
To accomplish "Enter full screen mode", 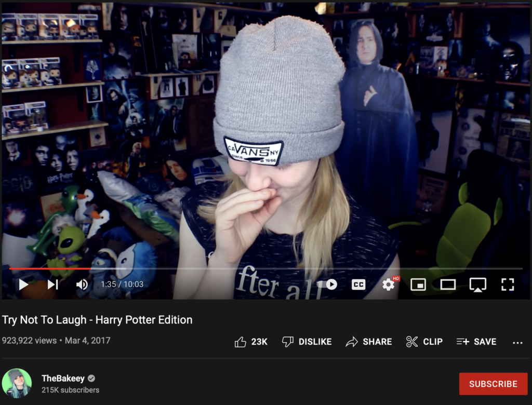I will [508, 284].
